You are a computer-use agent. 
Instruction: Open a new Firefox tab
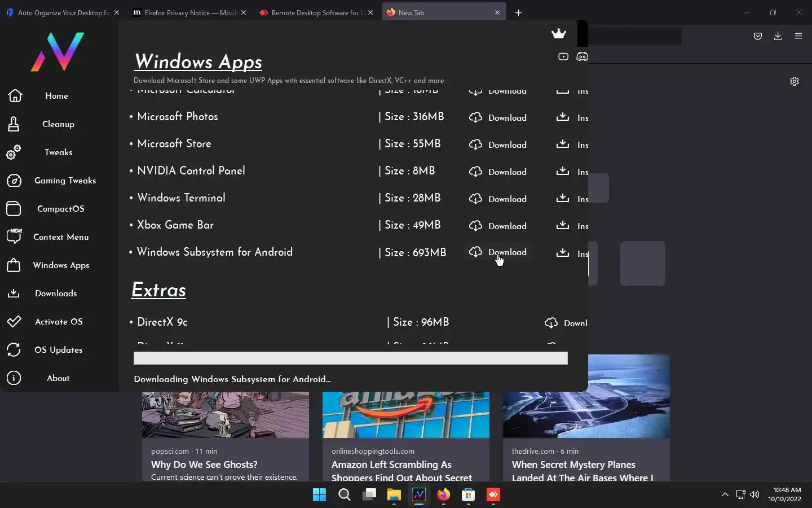(x=518, y=12)
